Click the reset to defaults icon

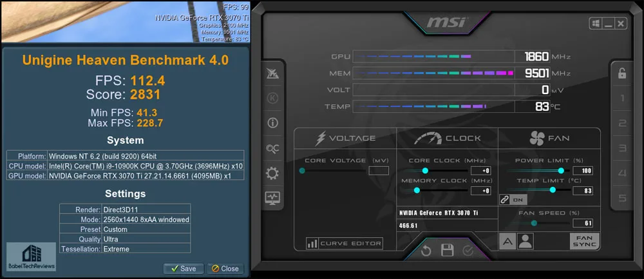426,250
